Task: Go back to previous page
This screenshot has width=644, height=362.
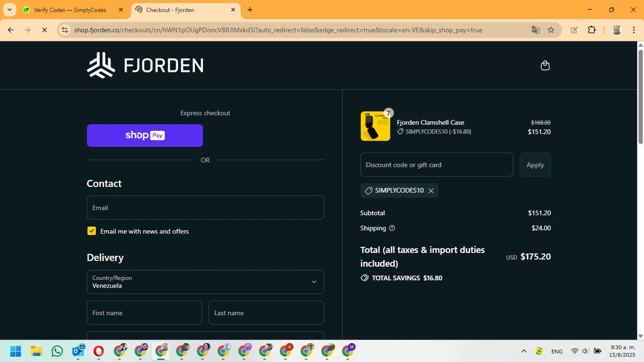Action: coord(11,30)
